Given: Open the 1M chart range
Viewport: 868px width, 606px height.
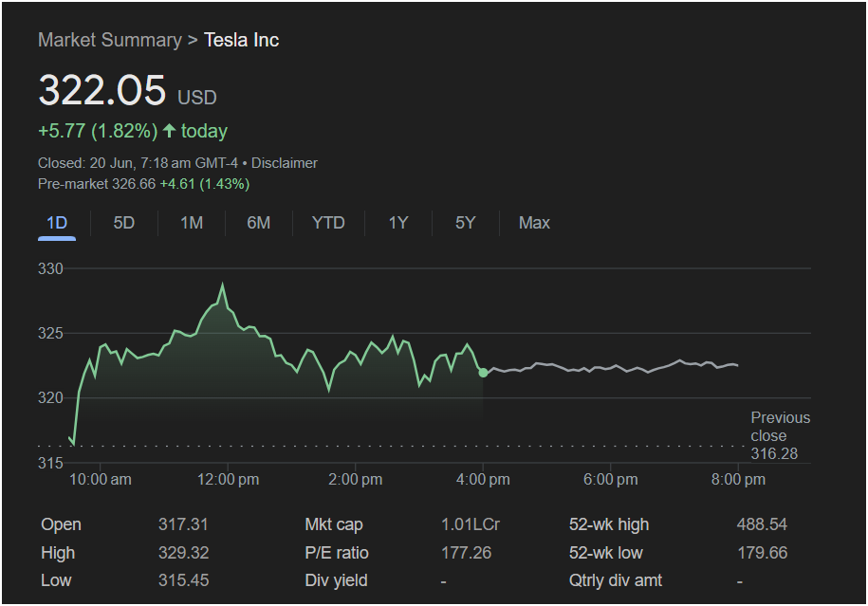Looking at the screenshot, I should 192,223.
